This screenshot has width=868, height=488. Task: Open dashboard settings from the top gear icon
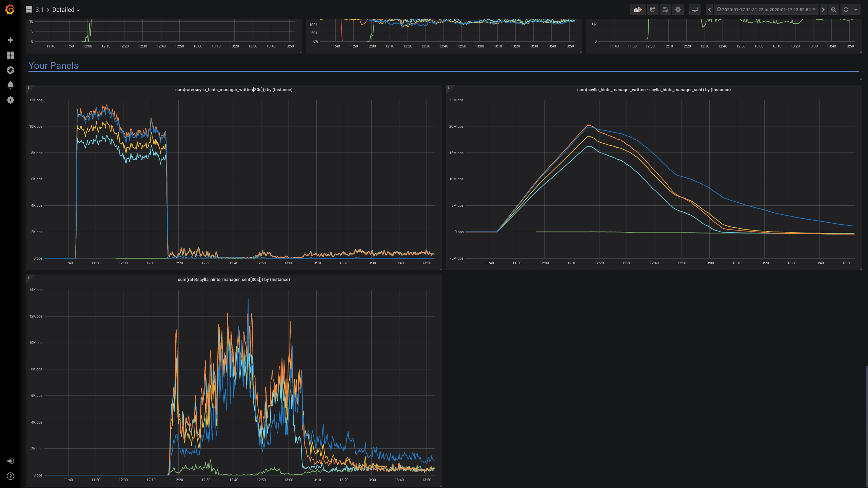[677, 9]
